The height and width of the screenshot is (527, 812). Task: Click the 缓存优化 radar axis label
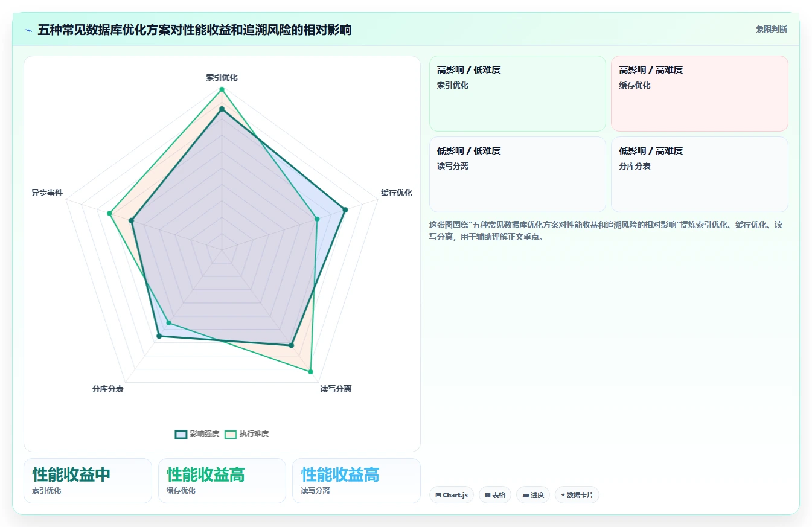coord(397,193)
